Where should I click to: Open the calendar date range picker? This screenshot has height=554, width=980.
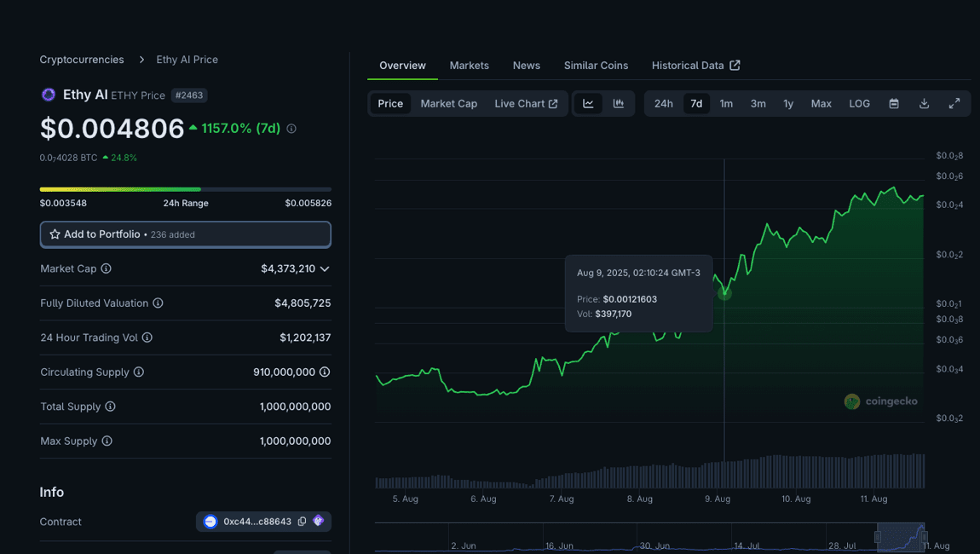click(894, 103)
